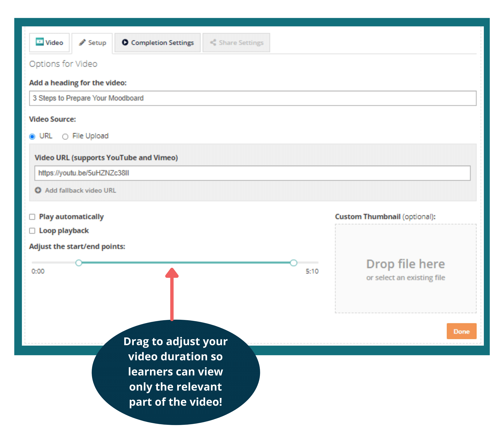Screen dimensions: 504x437
Task: Enable the Loop playback checkbox
Action: coord(32,231)
